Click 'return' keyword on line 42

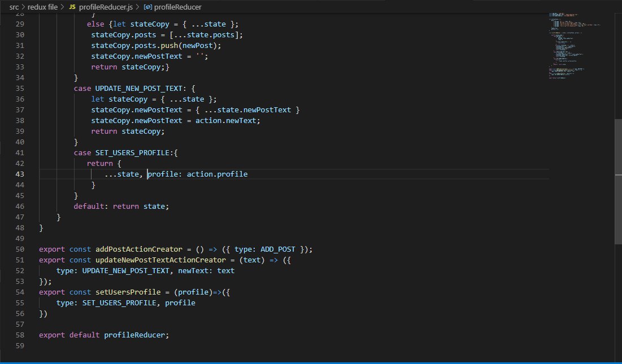click(x=99, y=163)
